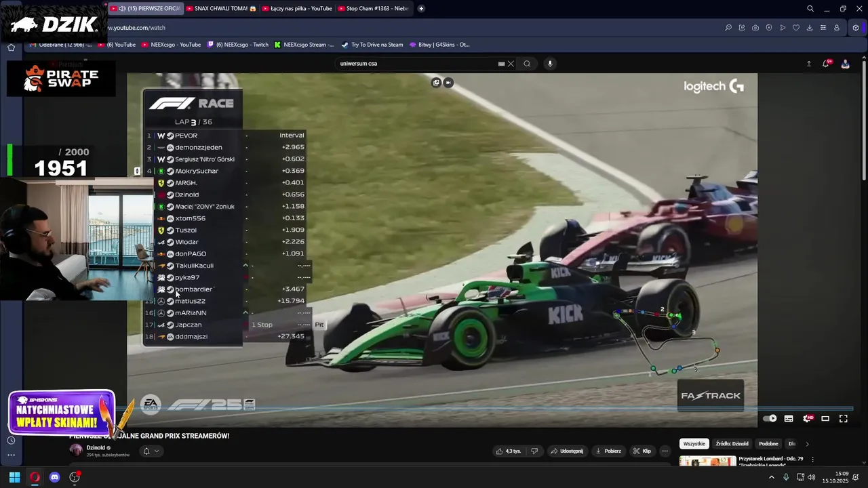The width and height of the screenshot is (868, 488).
Task: Open the Przystanek Lombard video thumbnail
Action: [707, 461]
